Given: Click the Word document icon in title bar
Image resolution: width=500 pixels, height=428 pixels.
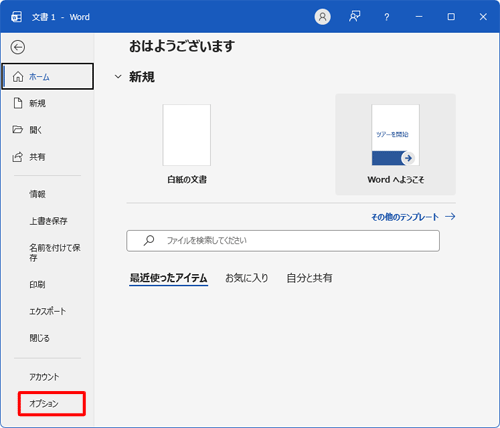Looking at the screenshot, I should coord(17,17).
